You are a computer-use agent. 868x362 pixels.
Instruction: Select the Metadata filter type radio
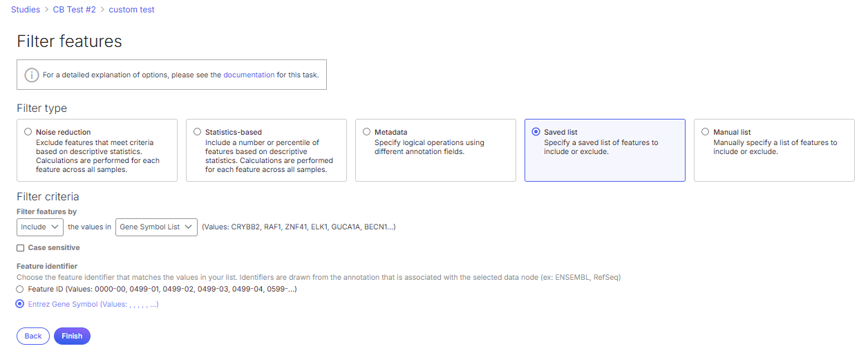click(366, 131)
